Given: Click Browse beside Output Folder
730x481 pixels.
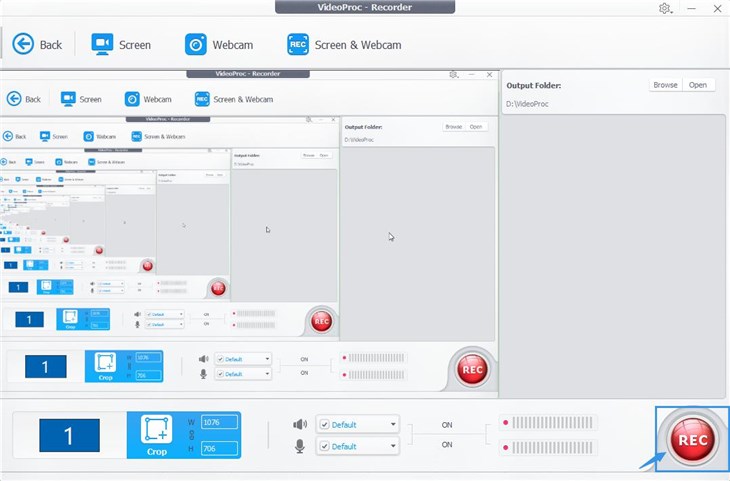Looking at the screenshot, I should click(665, 85).
